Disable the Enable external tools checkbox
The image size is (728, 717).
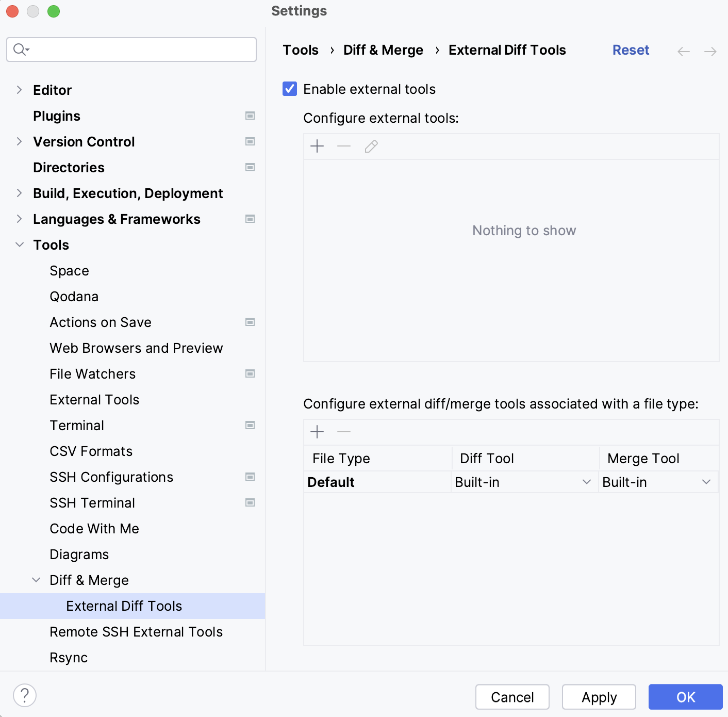click(x=289, y=89)
